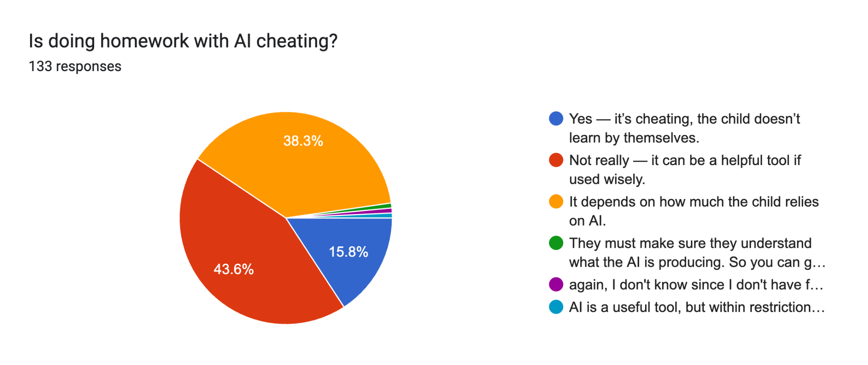Viewport: 868px width, 365px height.
Task: Click the red "Not really" legend dot
Action: pos(556,160)
